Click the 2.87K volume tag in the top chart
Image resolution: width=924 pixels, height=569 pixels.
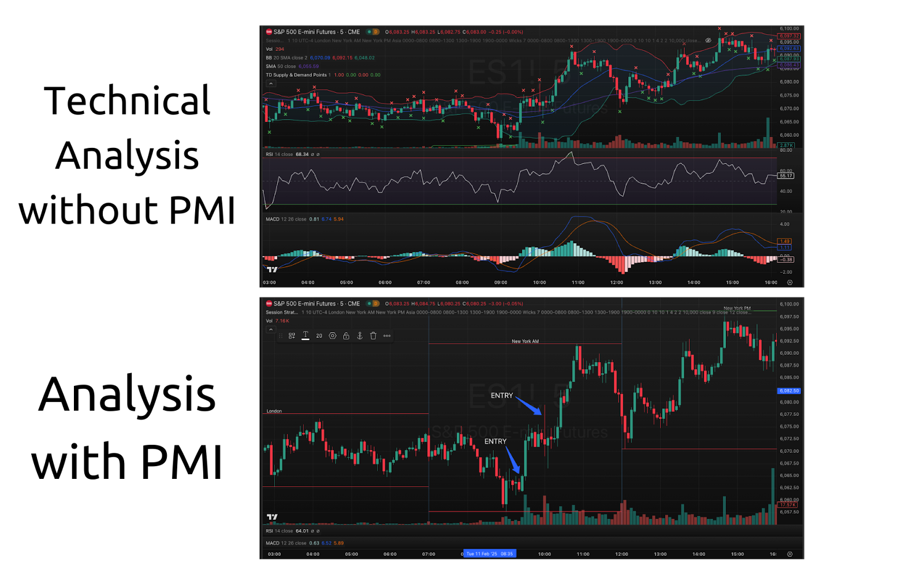[786, 145]
